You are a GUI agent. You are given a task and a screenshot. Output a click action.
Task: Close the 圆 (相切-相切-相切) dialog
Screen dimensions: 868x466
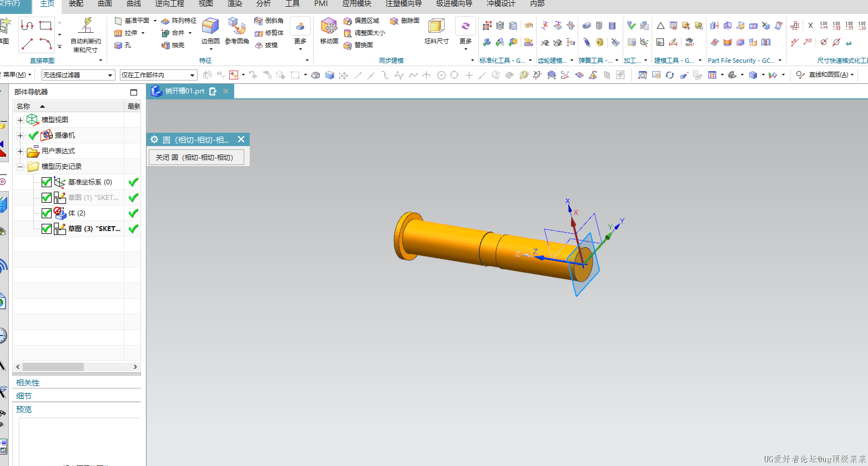point(241,139)
